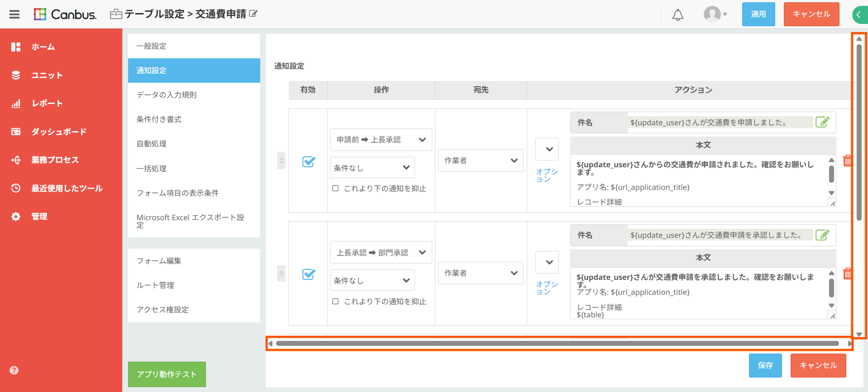Edit the first 件名 subject field icon

point(822,122)
